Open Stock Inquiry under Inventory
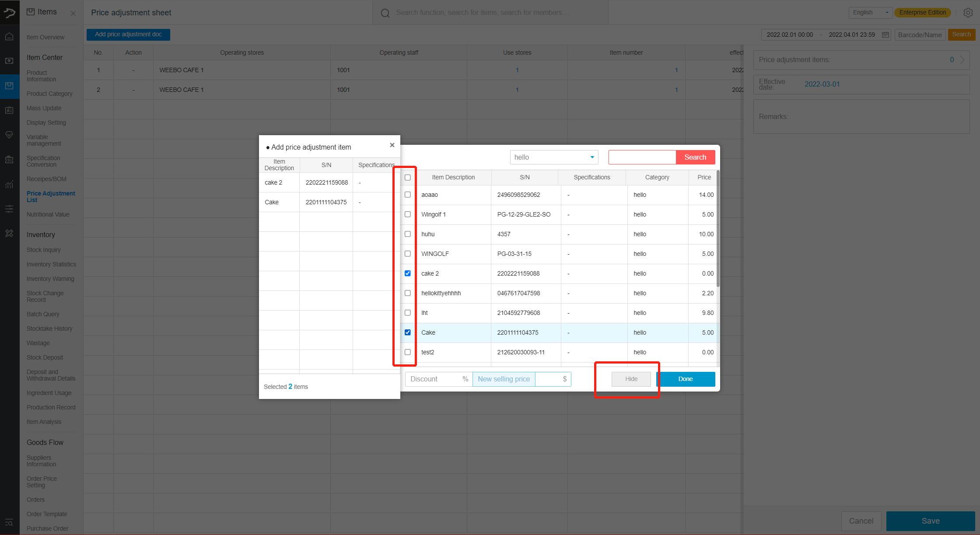 43,250
